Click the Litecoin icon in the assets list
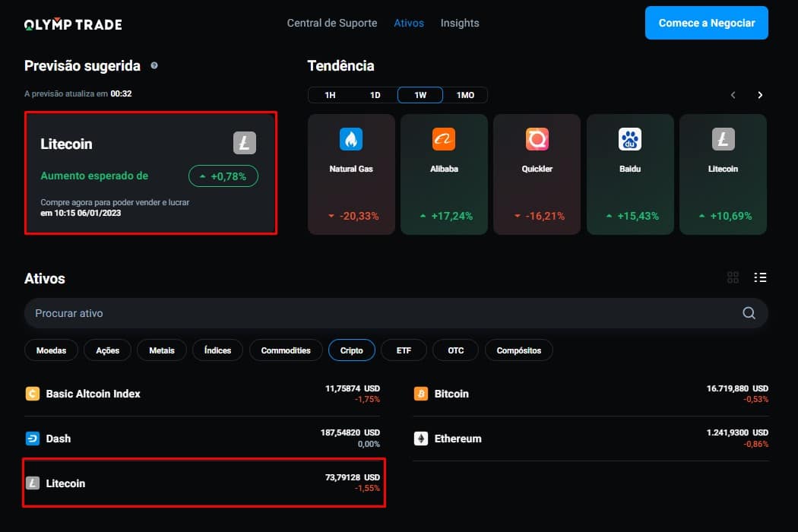The height and width of the screenshot is (532, 798). 33,483
